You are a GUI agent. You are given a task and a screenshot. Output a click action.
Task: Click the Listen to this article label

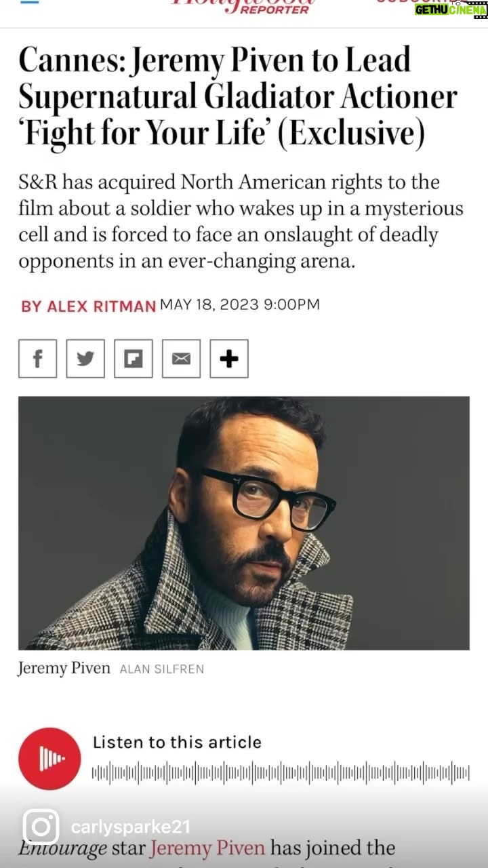(177, 742)
